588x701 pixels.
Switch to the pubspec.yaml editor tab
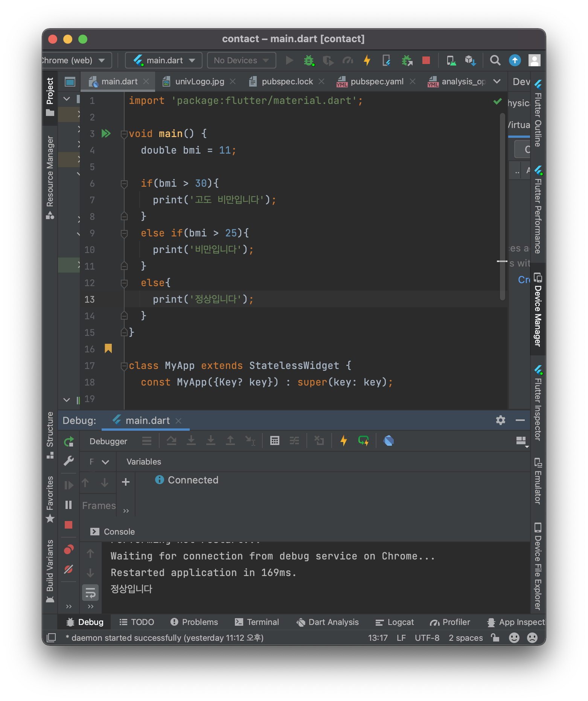(x=377, y=82)
